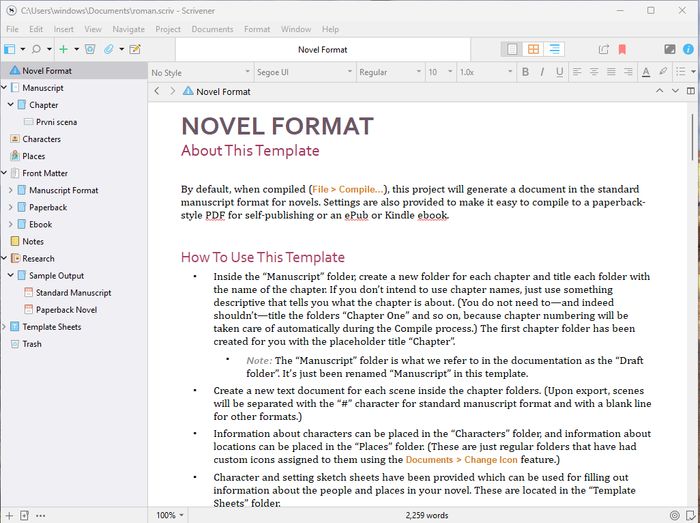Open the font size 10 dropdown
The height and width of the screenshot is (523, 700).
pos(441,72)
